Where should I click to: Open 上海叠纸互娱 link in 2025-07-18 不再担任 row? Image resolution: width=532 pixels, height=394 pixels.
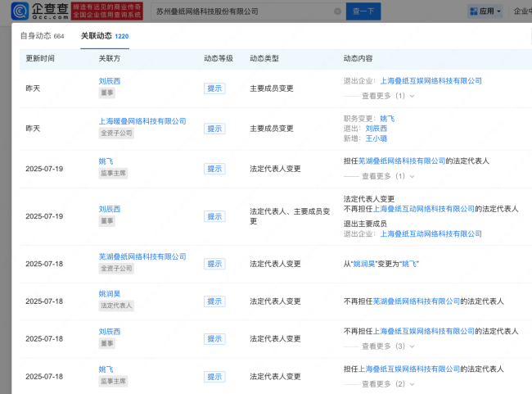423,331
